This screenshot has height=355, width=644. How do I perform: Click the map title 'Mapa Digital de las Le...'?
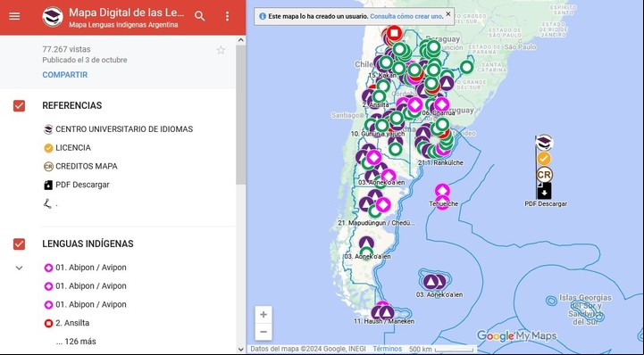(x=127, y=12)
